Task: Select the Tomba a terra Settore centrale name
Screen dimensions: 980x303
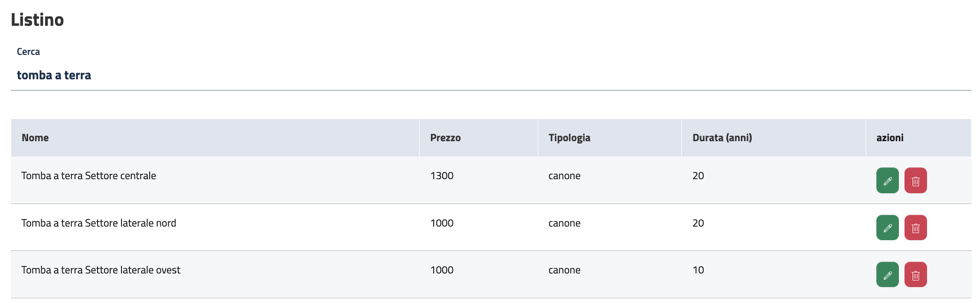Action: (x=89, y=176)
